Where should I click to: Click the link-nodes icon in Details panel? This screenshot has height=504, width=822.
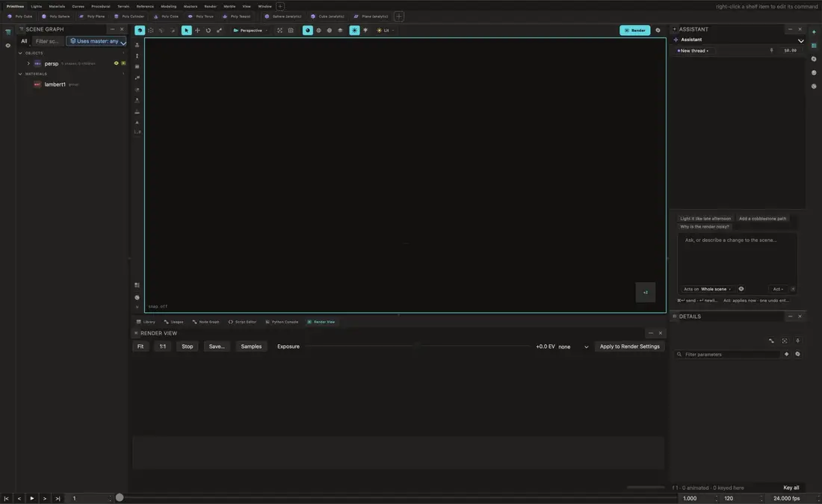click(771, 340)
